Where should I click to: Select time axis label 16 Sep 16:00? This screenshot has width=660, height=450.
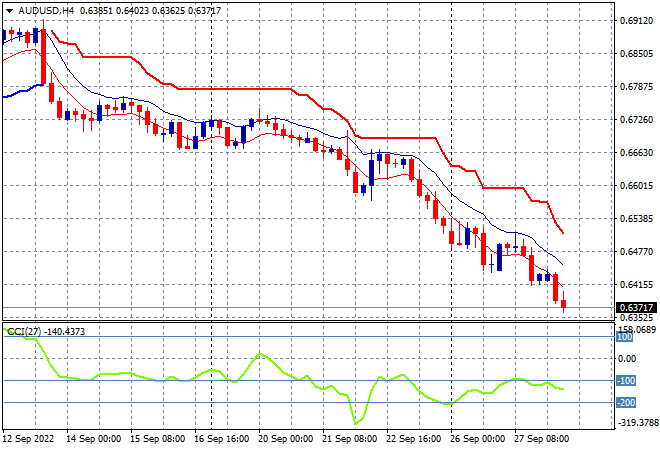221,439
